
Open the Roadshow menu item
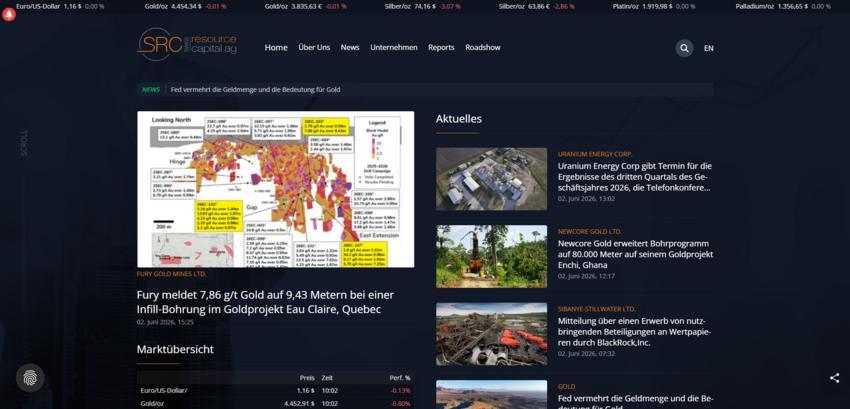pos(482,48)
